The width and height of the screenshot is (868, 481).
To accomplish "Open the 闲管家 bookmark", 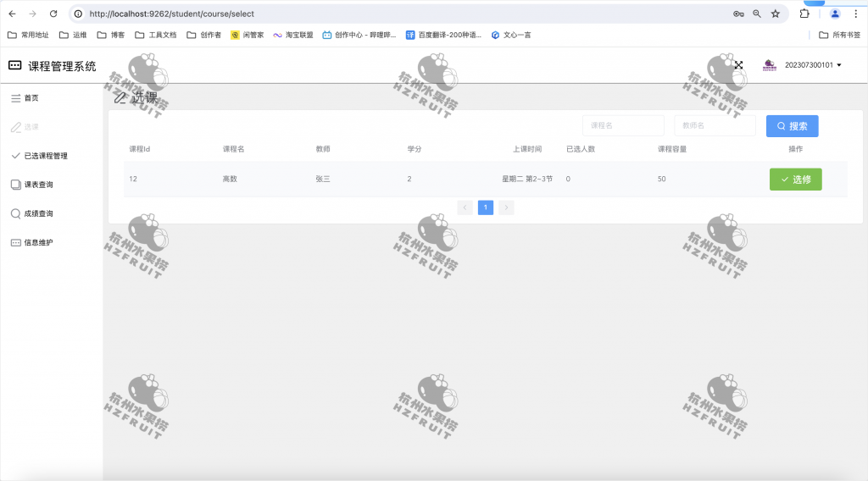I will pos(248,35).
